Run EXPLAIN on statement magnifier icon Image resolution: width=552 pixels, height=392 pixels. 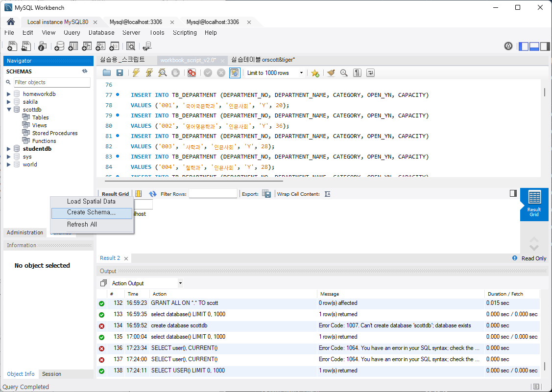(162, 73)
